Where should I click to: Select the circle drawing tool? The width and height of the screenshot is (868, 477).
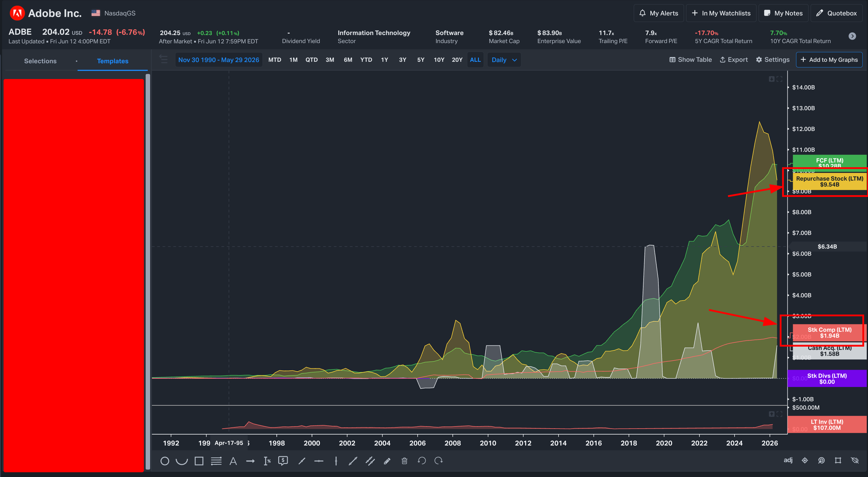coord(165,461)
